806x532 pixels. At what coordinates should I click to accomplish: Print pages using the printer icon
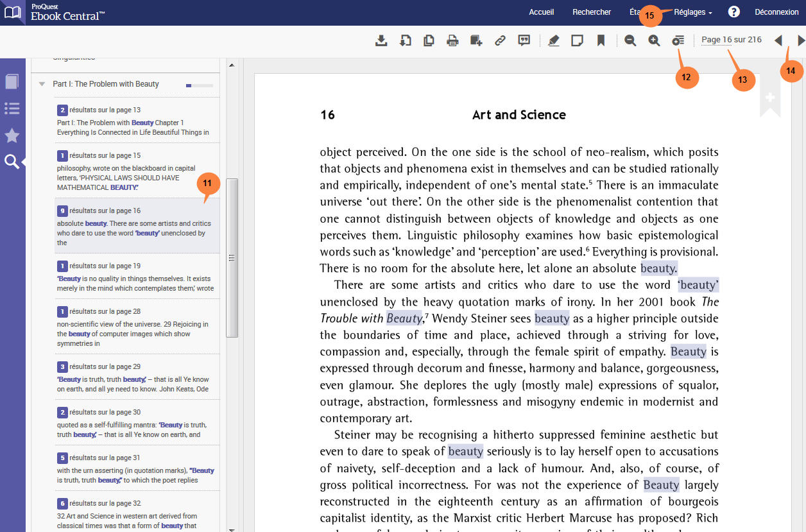click(452, 40)
